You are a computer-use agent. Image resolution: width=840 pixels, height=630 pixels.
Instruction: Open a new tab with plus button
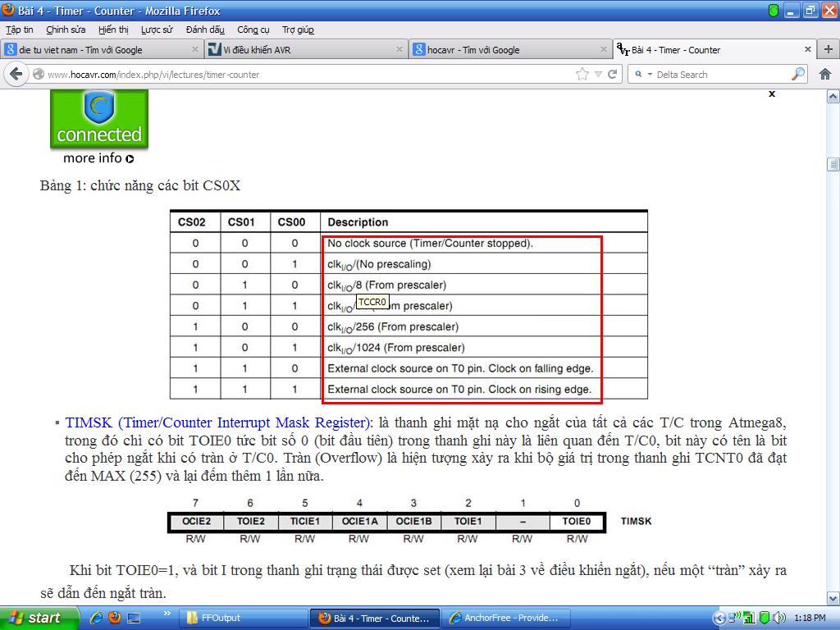(828, 50)
